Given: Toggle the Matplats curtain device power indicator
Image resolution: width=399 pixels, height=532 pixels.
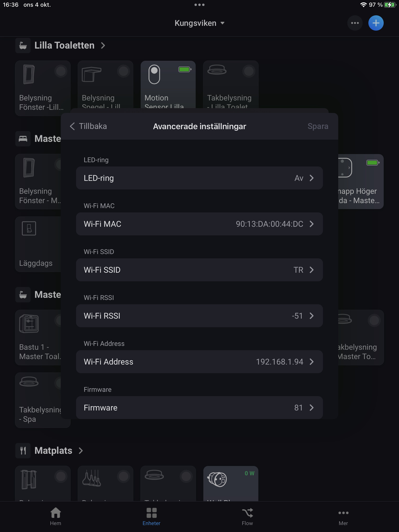Looking at the screenshot, I should pos(61,476).
